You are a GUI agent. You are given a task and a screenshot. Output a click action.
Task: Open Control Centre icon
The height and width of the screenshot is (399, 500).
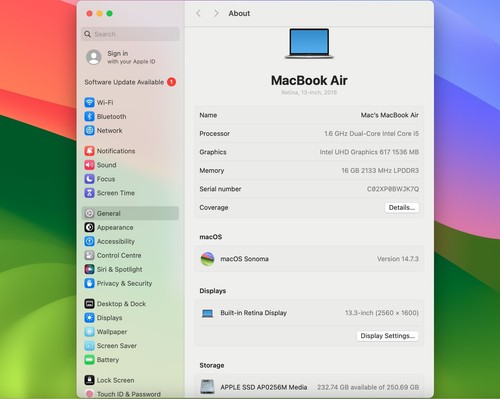[89, 255]
